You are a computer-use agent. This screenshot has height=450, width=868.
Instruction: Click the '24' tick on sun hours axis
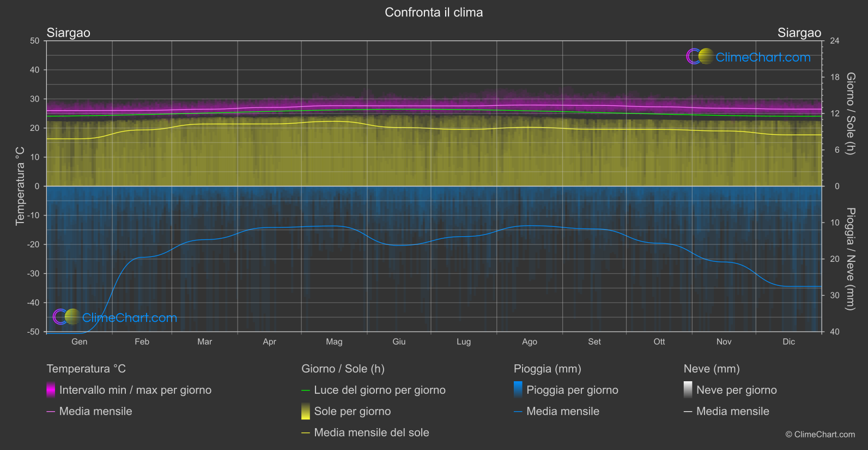[834, 41]
